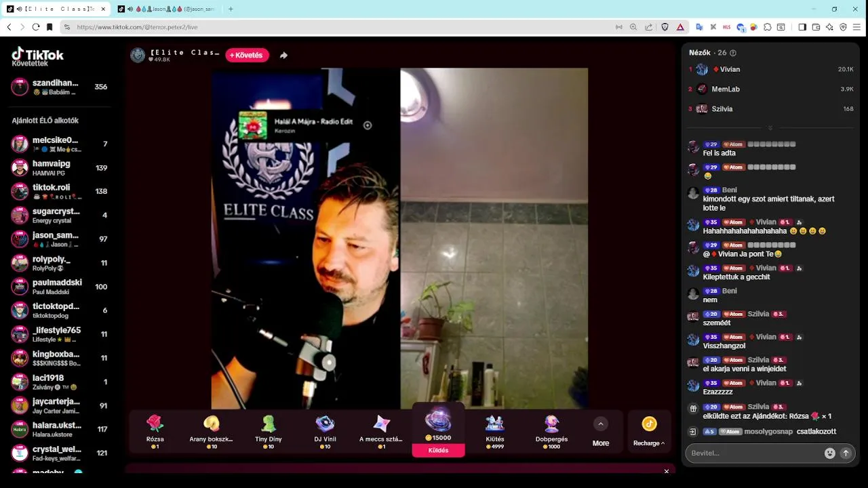868x488 pixels.
Task: Click the HLS extension icon
Action: click(726, 27)
